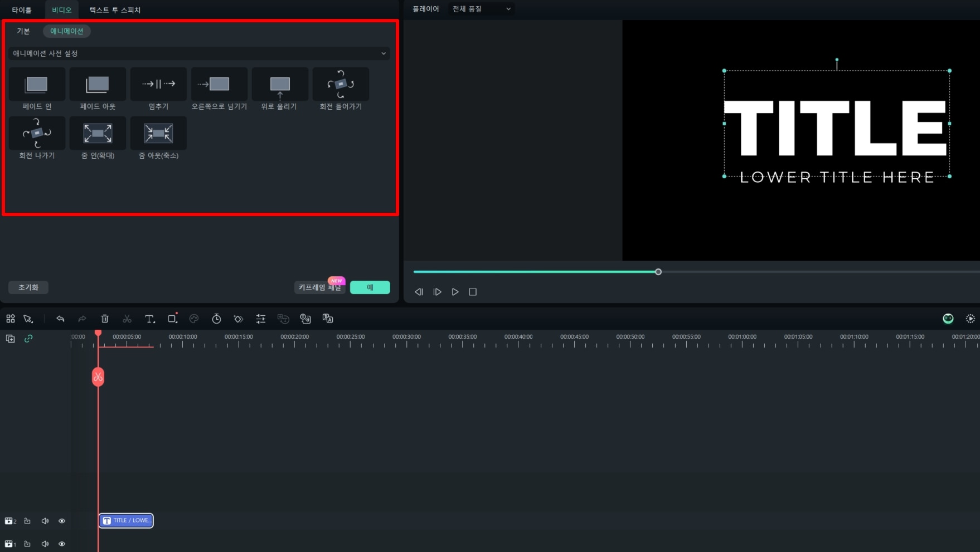This screenshot has width=980, height=552.
Task: Toggle the auto ripple link icon
Action: (x=28, y=339)
